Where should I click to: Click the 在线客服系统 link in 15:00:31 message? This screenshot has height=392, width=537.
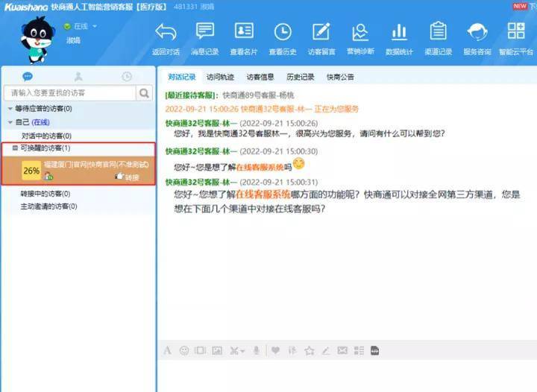click(x=263, y=195)
